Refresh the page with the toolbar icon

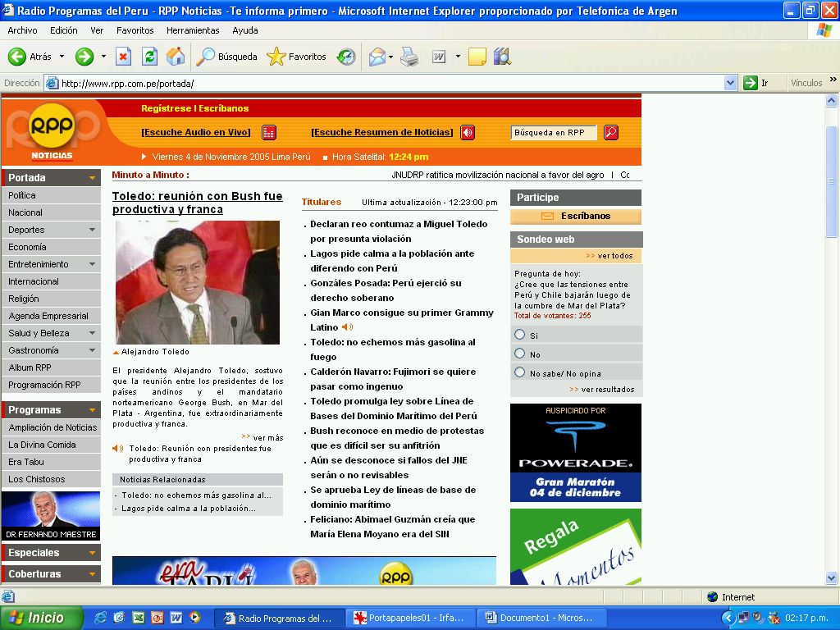click(149, 57)
